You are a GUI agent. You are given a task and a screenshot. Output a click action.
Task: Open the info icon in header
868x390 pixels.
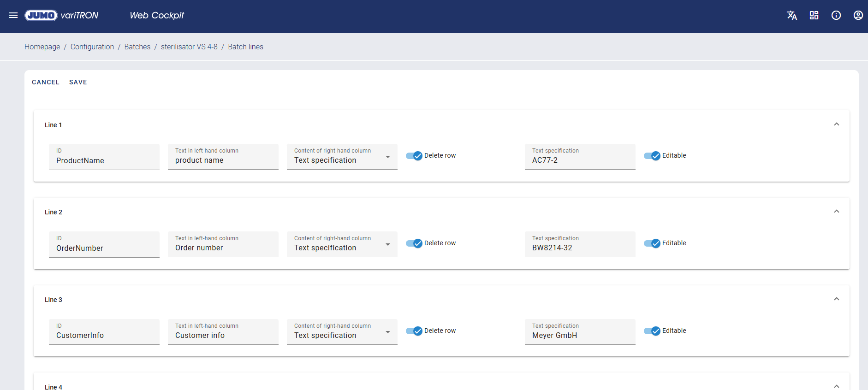coord(836,15)
